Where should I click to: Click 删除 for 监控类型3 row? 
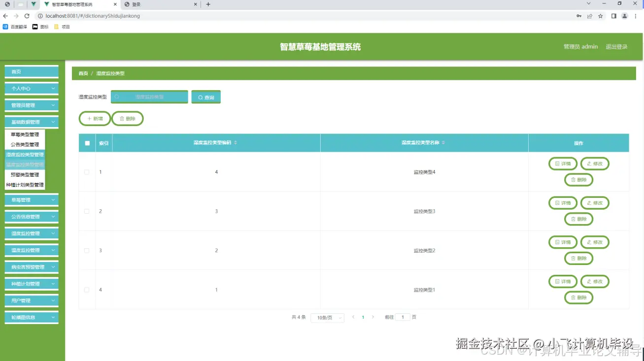[x=578, y=219]
